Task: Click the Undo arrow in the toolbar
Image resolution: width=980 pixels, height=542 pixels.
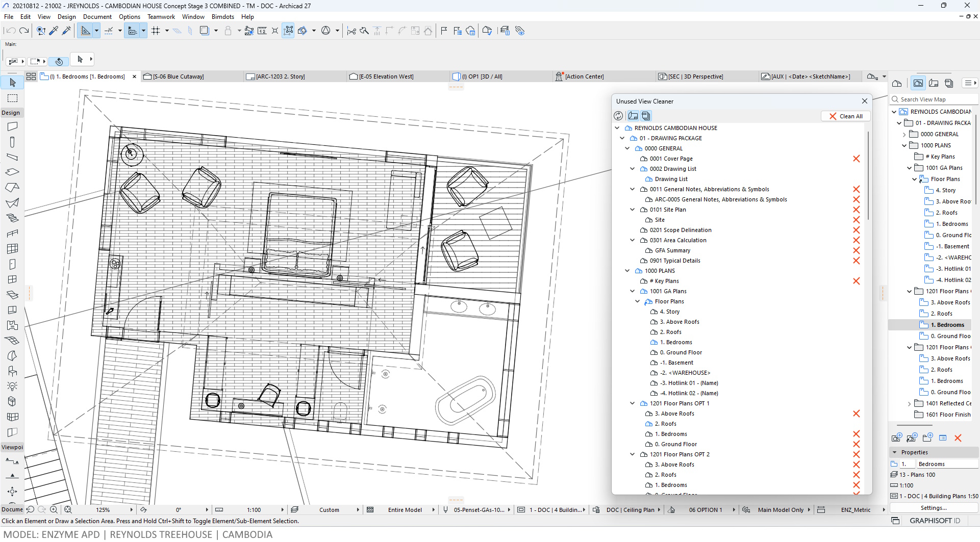Action: click(x=11, y=31)
